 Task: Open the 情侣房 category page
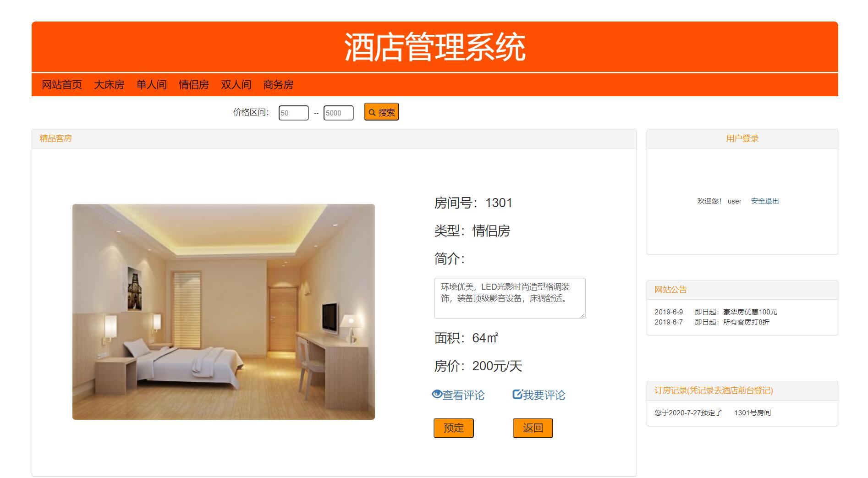194,85
